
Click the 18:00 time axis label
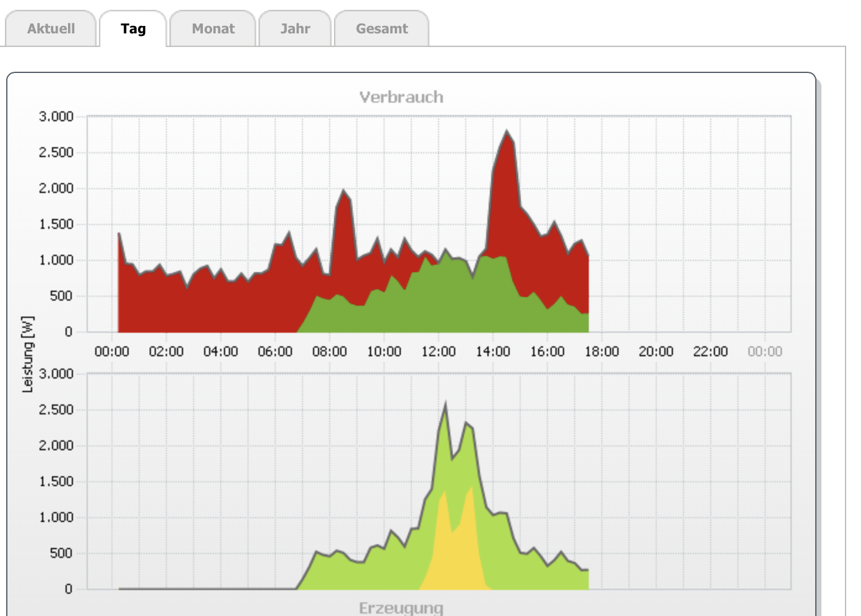[x=602, y=351]
